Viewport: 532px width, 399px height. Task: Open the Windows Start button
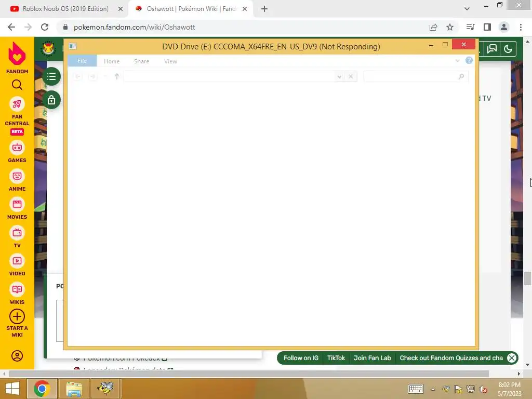coord(12,389)
